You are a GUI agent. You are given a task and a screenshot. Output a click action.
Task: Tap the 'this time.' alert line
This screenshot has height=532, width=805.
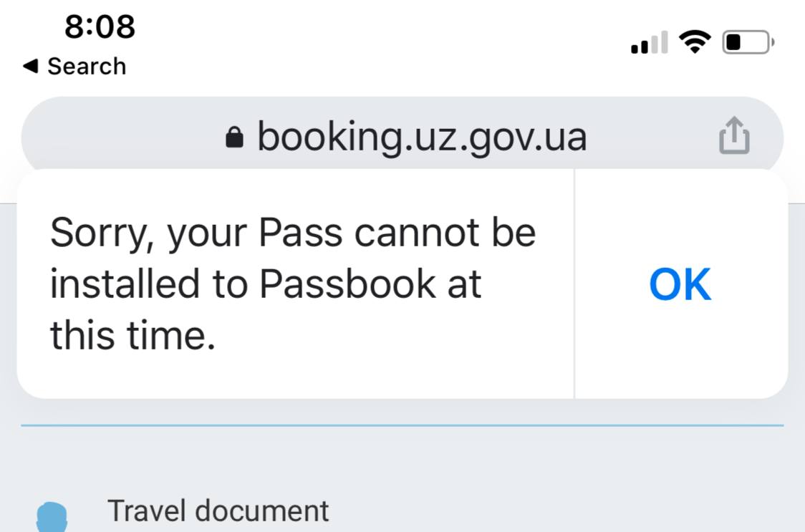point(132,335)
